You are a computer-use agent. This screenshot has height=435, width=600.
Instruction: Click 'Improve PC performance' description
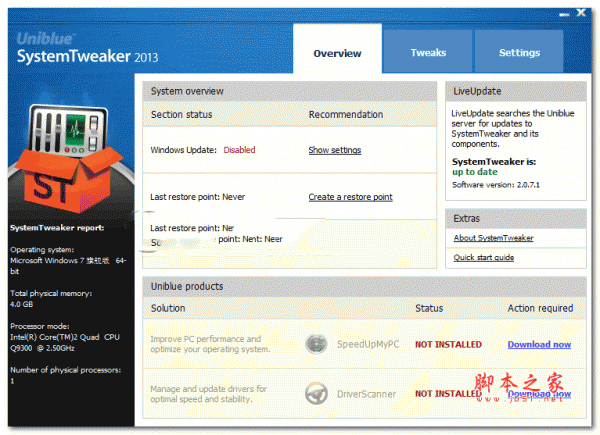click(x=210, y=344)
